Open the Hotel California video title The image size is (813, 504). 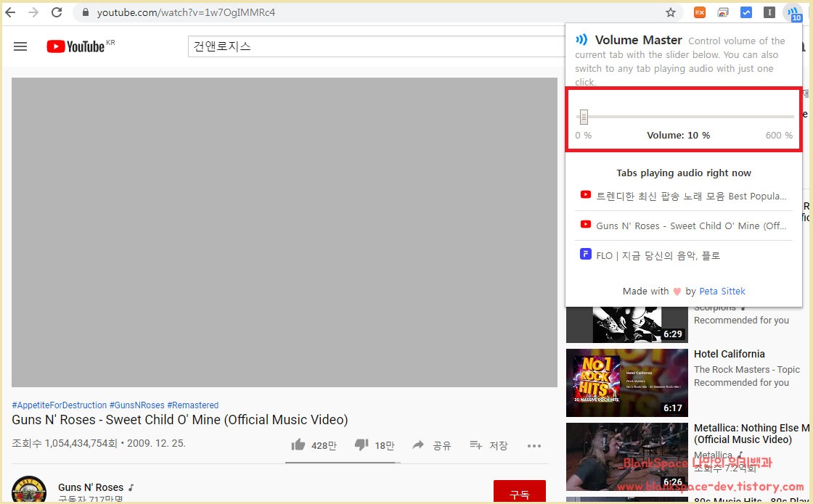click(729, 354)
